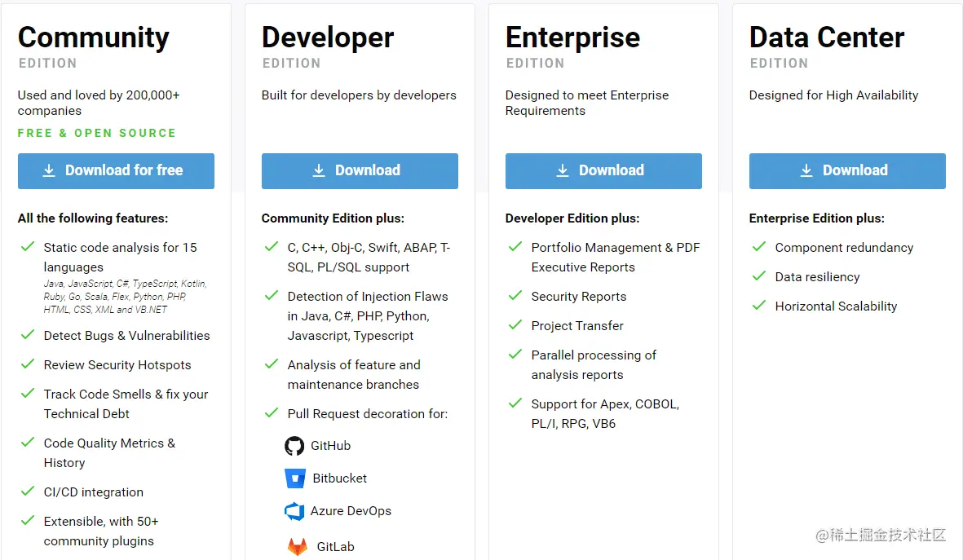This screenshot has width=963, height=560.
Task: Click download arrow icon in Community button
Action: pyautogui.click(x=49, y=170)
